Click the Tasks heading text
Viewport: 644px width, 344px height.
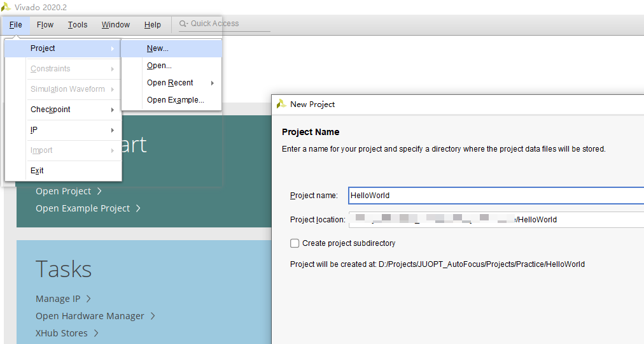point(64,269)
